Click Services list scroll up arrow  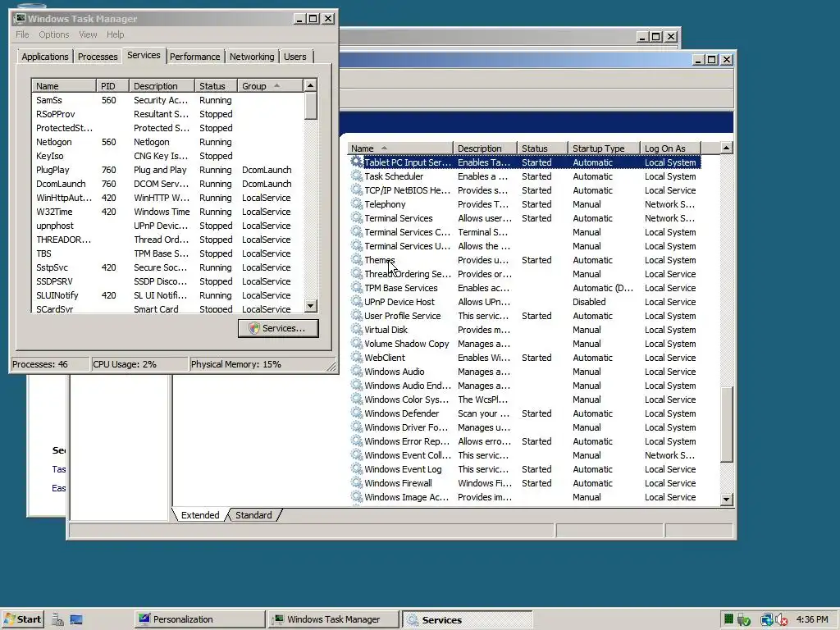pos(727,148)
